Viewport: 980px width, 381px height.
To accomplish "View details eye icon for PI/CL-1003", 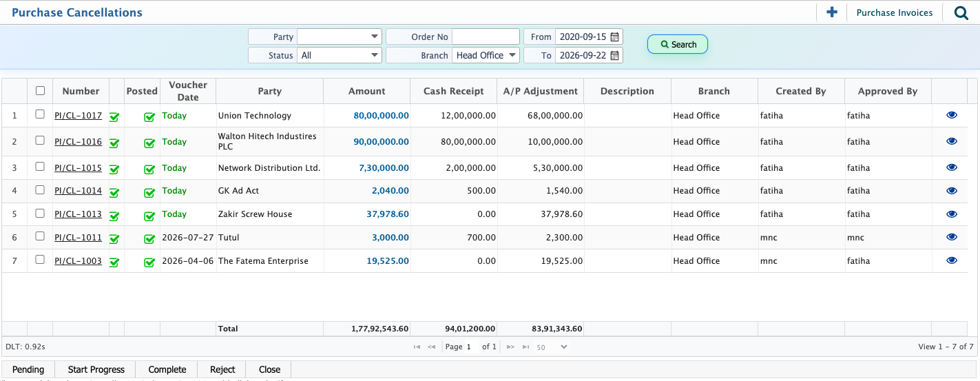I will (952, 260).
